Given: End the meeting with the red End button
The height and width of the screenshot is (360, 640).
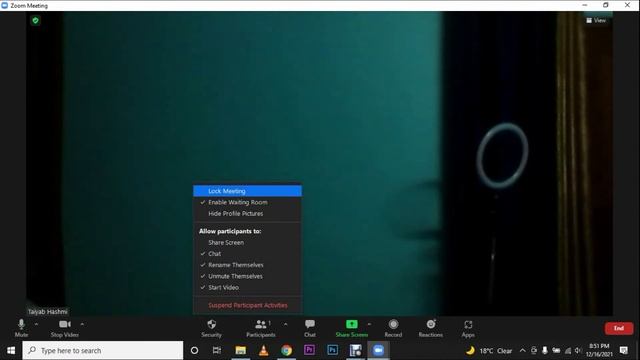Looking at the screenshot, I should click(619, 328).
